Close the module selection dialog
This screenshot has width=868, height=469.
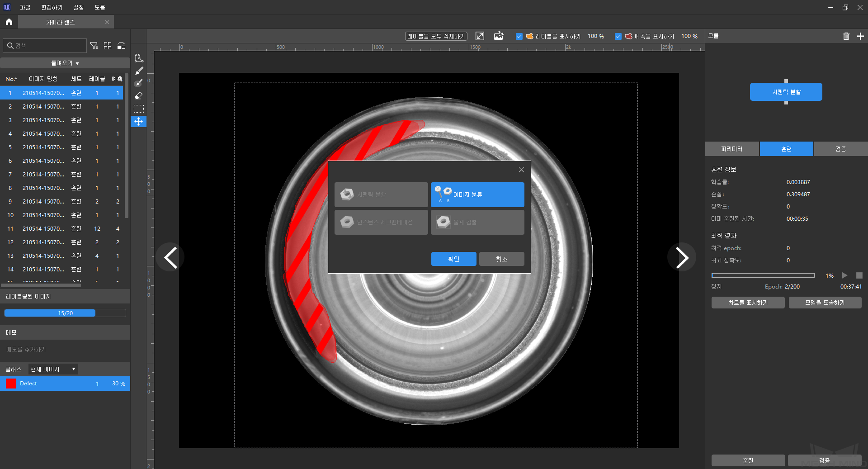pyautogui.click(x=521, y=170)
